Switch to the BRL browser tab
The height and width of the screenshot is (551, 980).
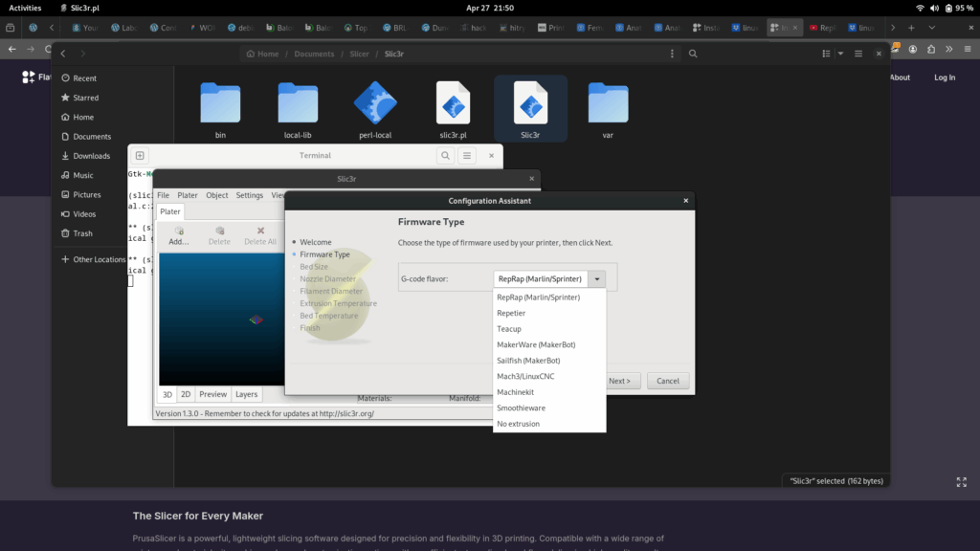[x=395, y=28]
